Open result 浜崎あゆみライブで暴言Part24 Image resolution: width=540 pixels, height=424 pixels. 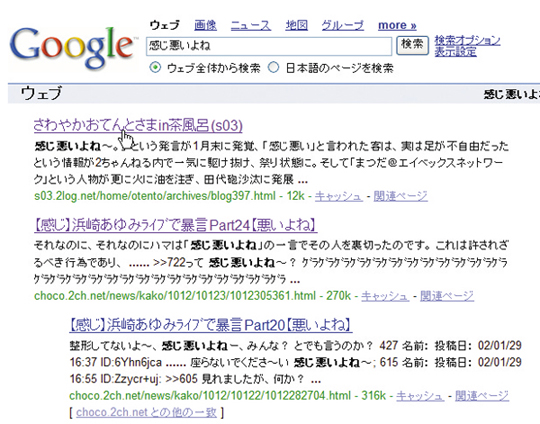(176, 225)
